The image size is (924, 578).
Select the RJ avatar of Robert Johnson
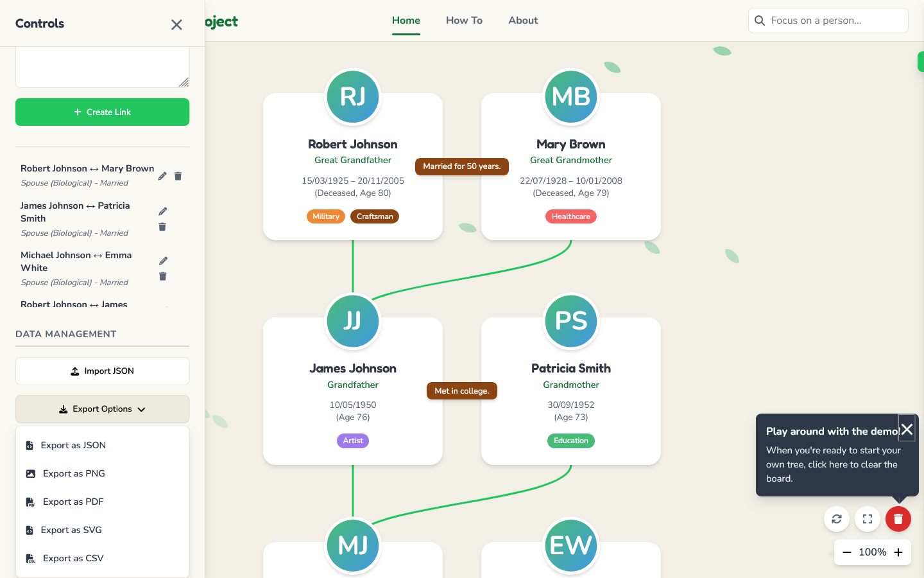click(x=353, y=96)
